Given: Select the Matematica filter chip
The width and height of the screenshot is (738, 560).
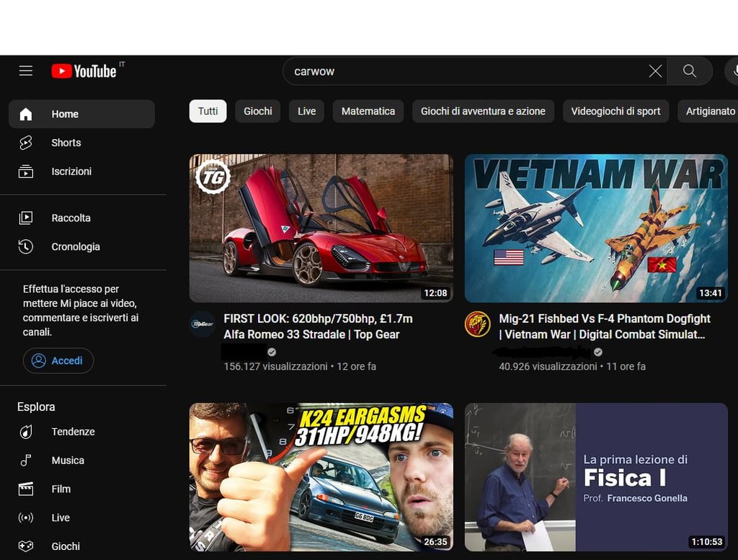Looking at the screenshot, I should point(368,111).
